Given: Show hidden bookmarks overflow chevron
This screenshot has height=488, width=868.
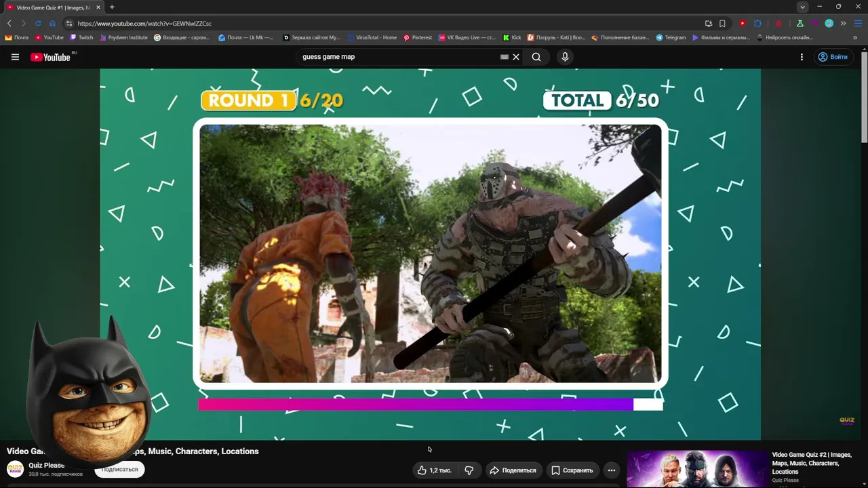Looking at the screenshot, I should 855,37.
